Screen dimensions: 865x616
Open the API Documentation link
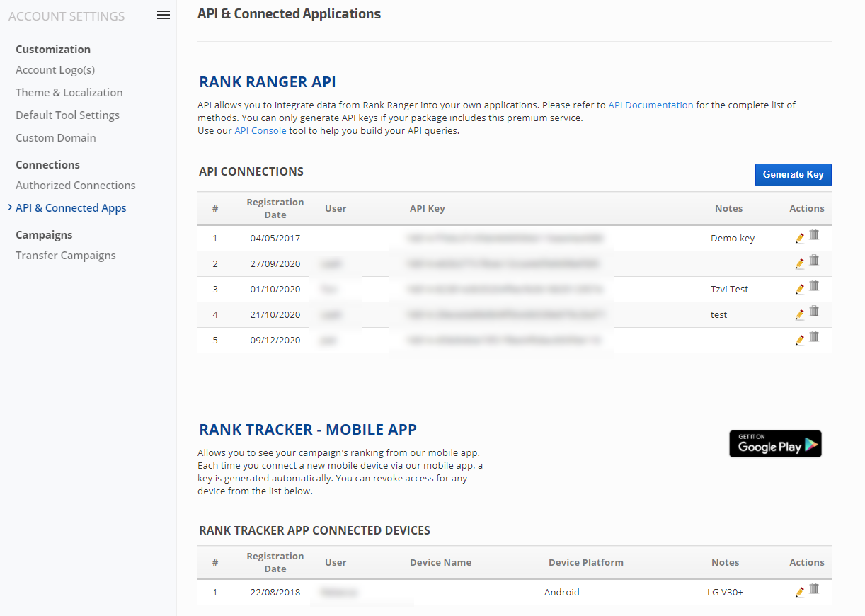[651, 105]
